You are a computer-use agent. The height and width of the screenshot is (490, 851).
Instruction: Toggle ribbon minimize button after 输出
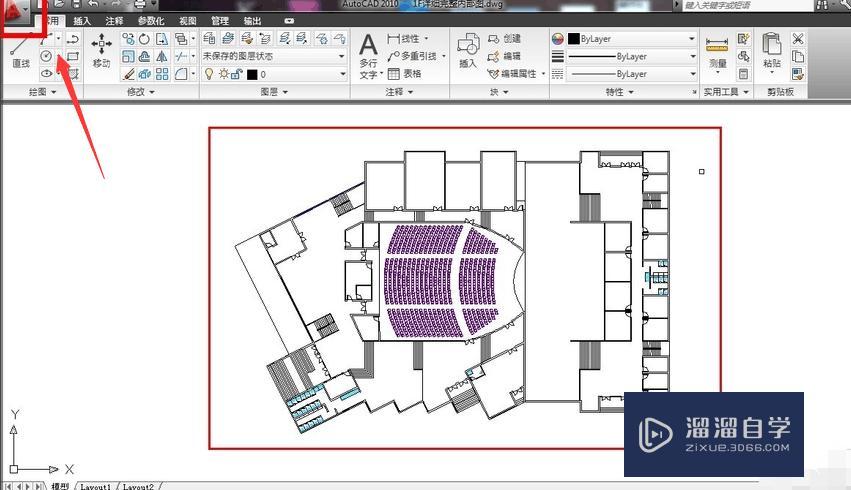[x=289, y=21]
